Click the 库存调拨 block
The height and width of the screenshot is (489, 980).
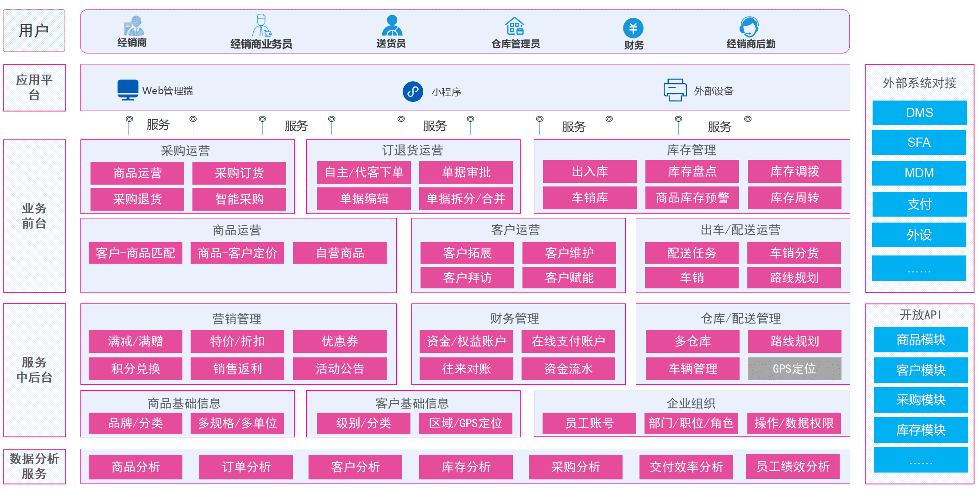coord(794,171)
